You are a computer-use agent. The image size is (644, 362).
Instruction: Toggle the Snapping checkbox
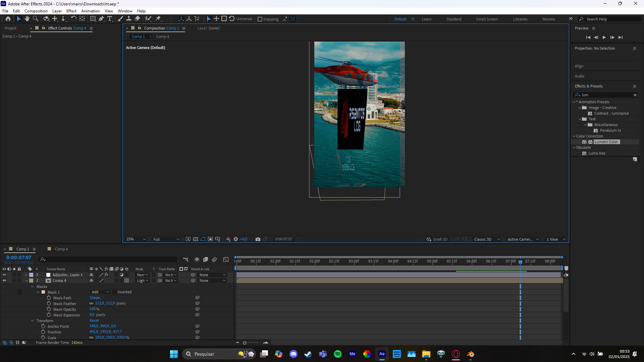260,19
